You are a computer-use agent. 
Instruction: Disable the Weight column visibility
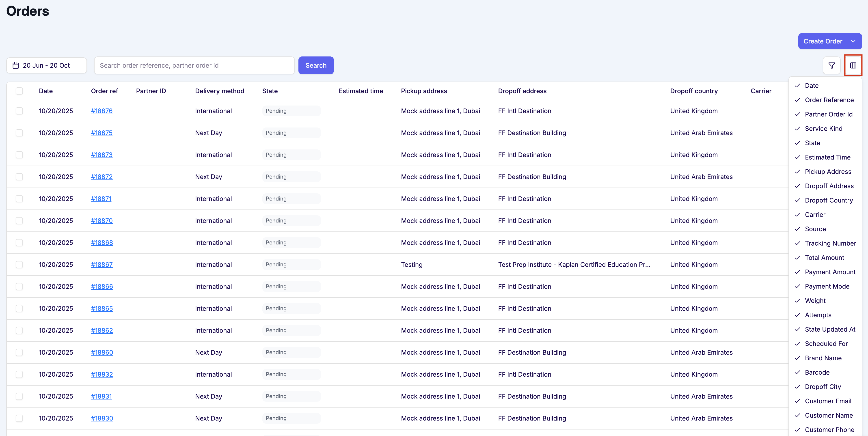(815, 300)
